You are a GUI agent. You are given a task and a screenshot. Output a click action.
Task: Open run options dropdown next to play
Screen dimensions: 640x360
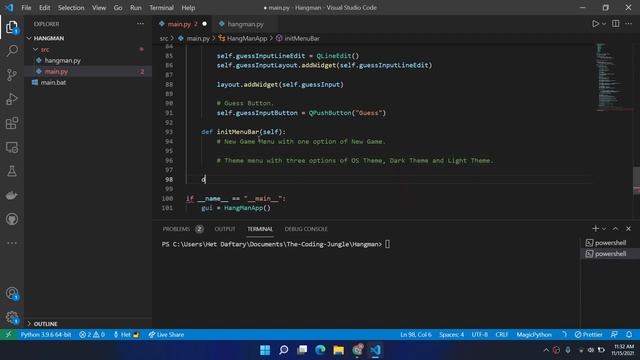[604, 24]
